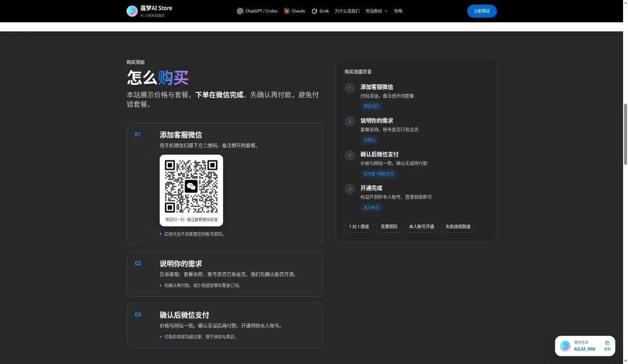Click 微信扫一扫 caption under QR code
The image size is (628, 364).
coord(191,220)
